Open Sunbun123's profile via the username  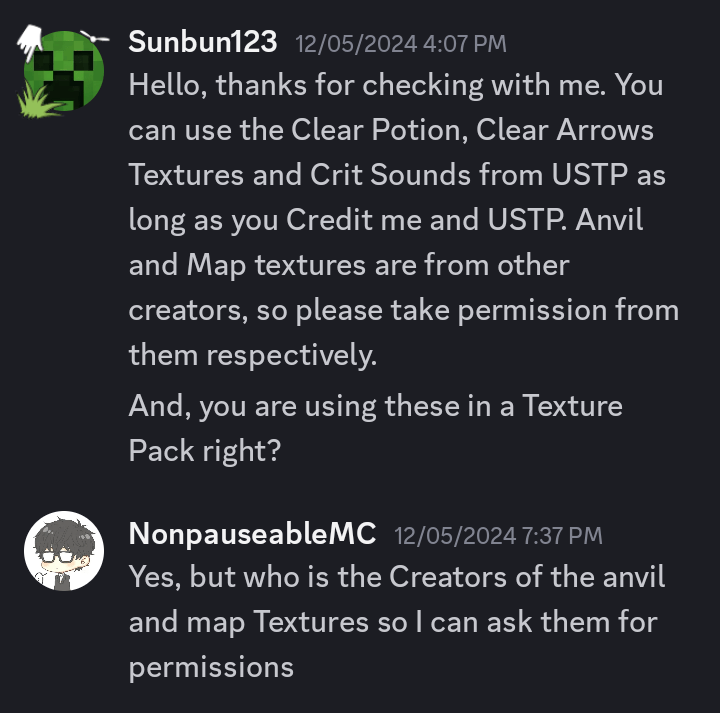pos(203,42)
